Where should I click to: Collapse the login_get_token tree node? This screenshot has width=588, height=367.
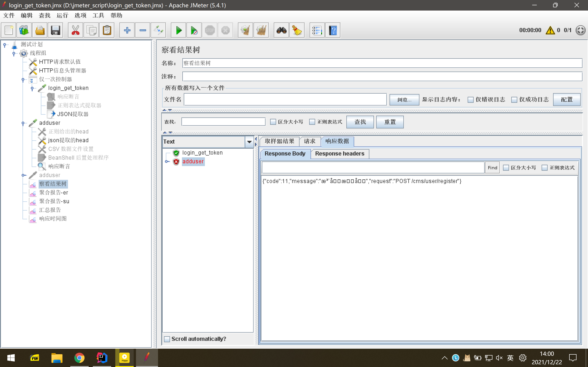32,88
